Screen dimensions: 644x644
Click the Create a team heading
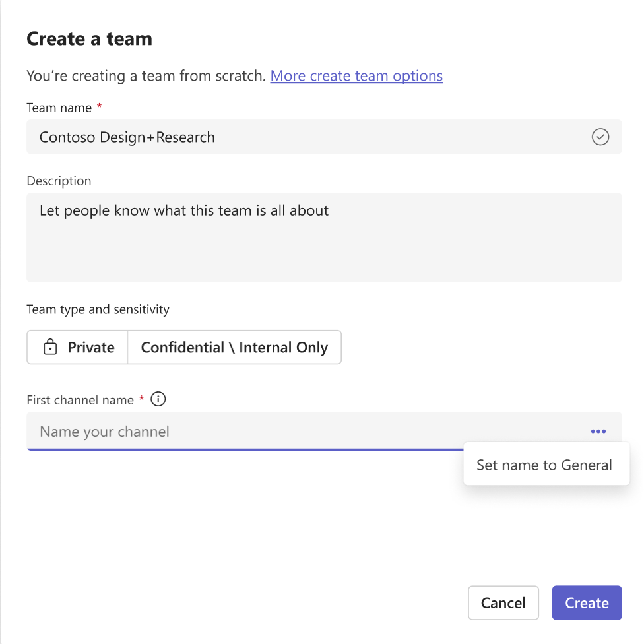coord(89,39)
